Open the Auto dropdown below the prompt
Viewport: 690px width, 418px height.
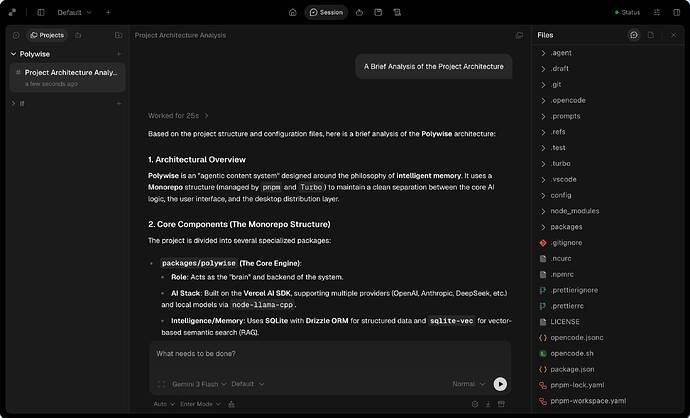(164, 404)
